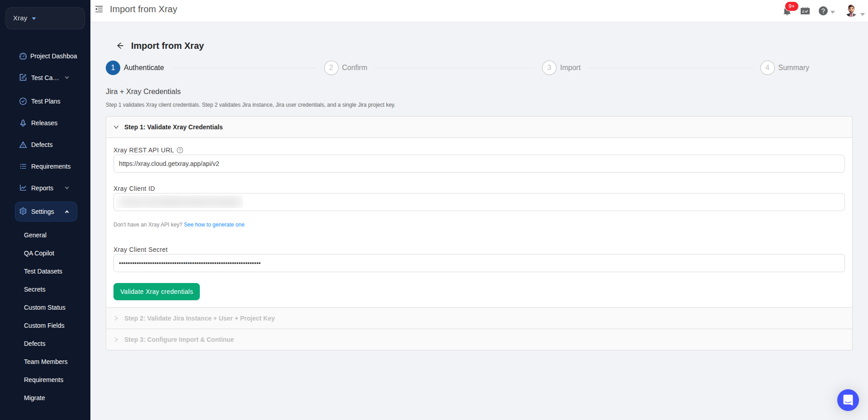Collapse Step 1 Validate Xray Credentials

[x=479, y=127]
